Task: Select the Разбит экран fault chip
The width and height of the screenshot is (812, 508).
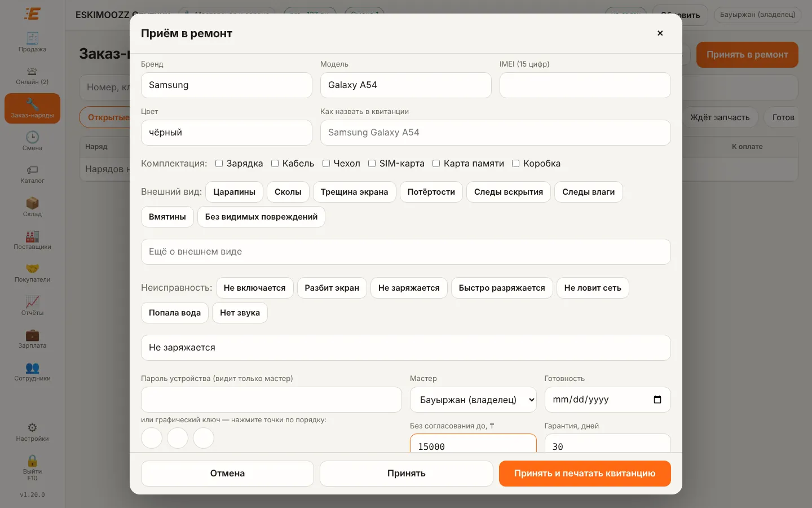Action: point(332,288)
